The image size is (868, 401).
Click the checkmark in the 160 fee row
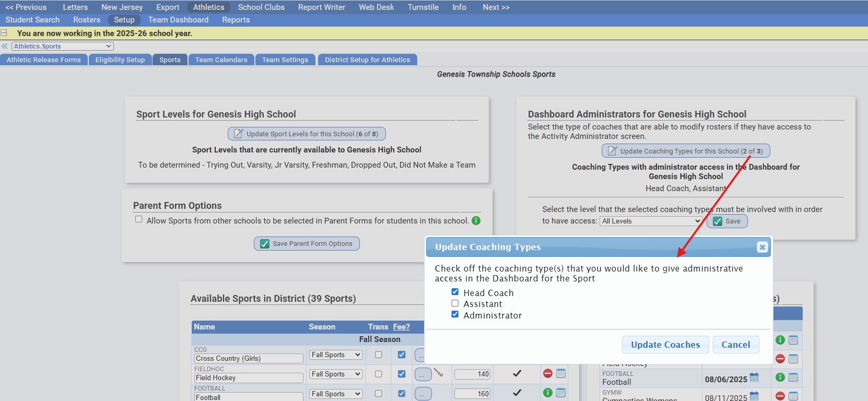tap(517, 393)
